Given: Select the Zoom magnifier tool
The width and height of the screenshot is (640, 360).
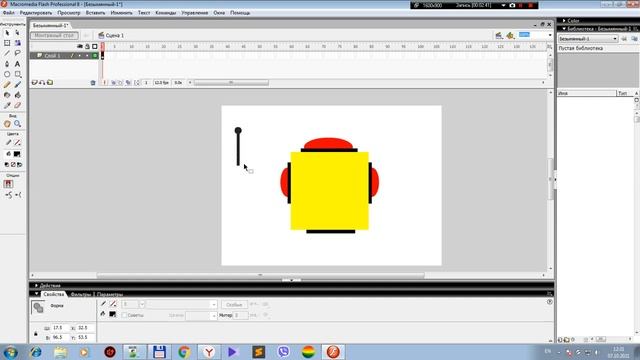Looking at the screenshot, I should tap(18, 124).
